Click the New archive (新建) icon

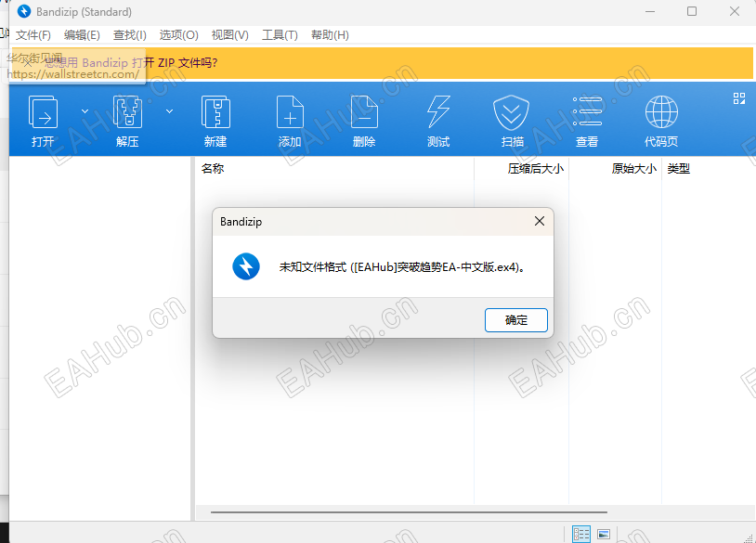(215, 111)
